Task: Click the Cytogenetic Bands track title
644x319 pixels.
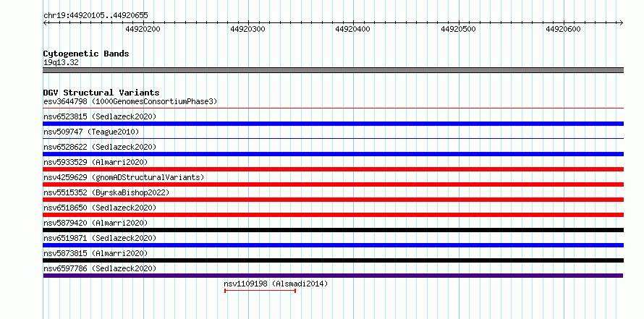Action: pyautogui.click(x=86, y=54)
